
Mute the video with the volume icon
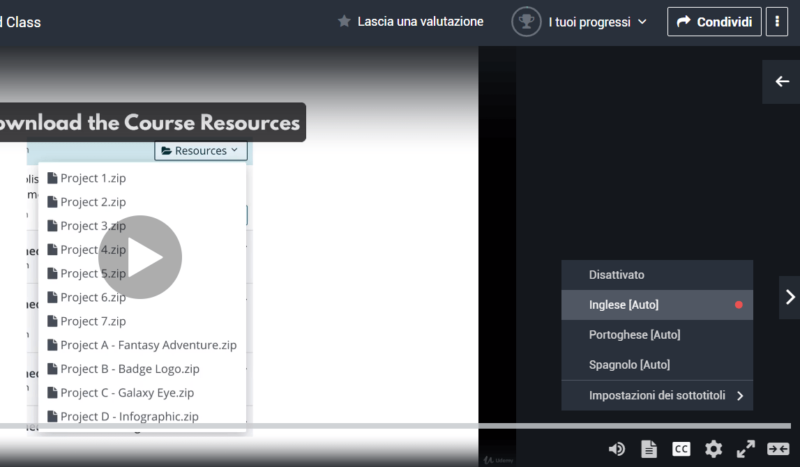[617, 449]
